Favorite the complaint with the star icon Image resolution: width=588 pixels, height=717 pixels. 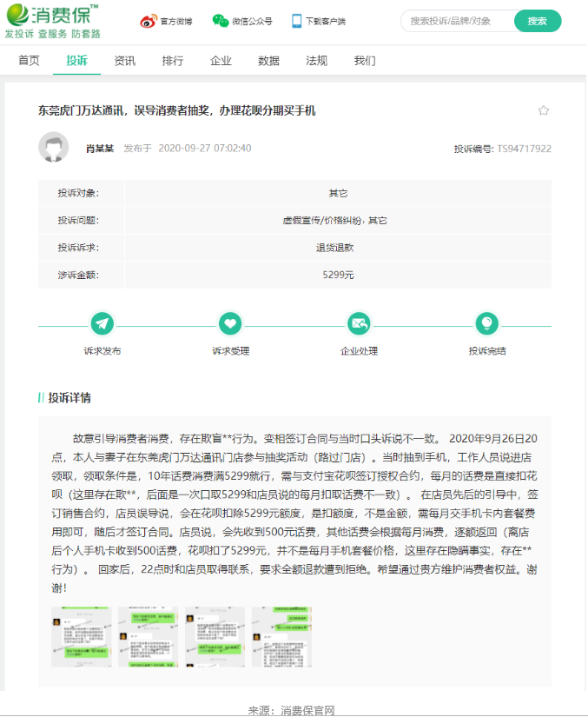click(543, 110)
